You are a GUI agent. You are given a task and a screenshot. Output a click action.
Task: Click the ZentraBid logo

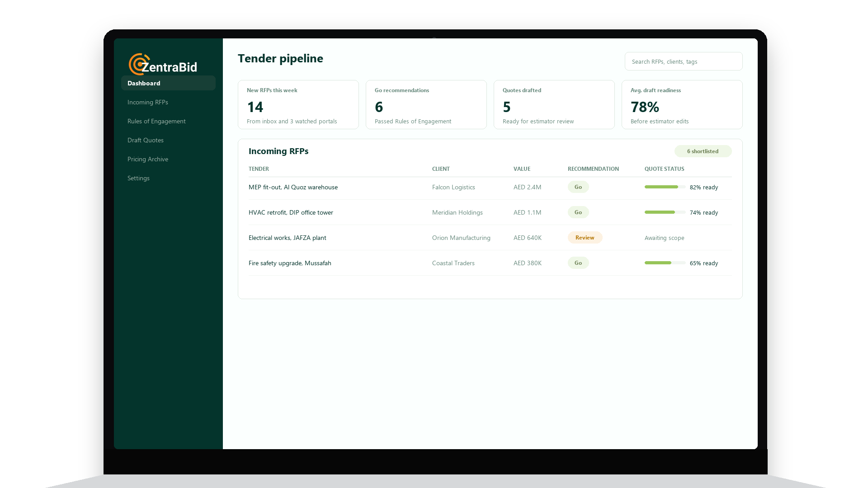coord(163,64)
